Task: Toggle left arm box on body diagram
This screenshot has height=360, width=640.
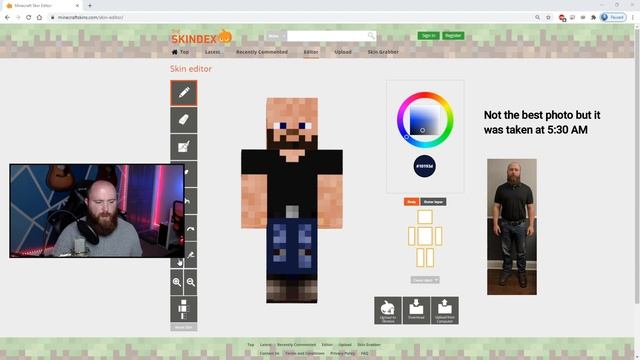Action: [411, 236]
